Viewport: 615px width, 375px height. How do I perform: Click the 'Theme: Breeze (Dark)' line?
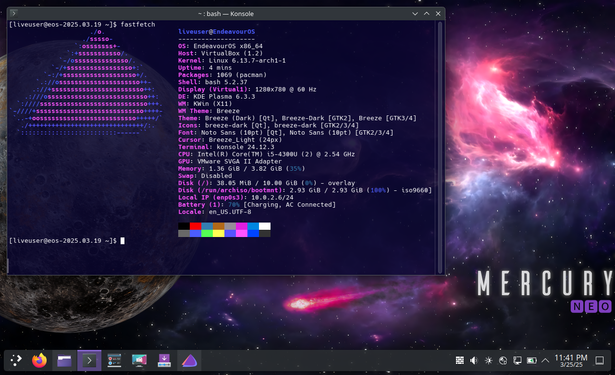(x=297, y=118)
